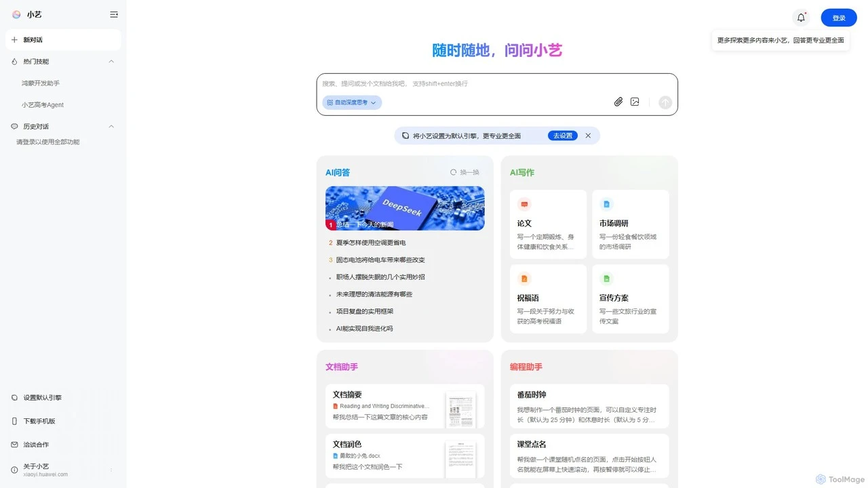Upload an image with the picture icon

635,102
